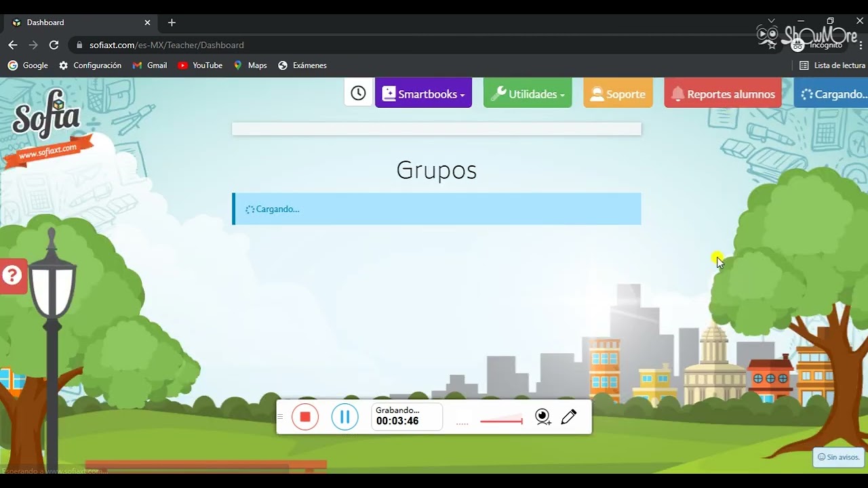Add webcam to the recording
This screenshot has height=488, width=868.
pos(542,417)
